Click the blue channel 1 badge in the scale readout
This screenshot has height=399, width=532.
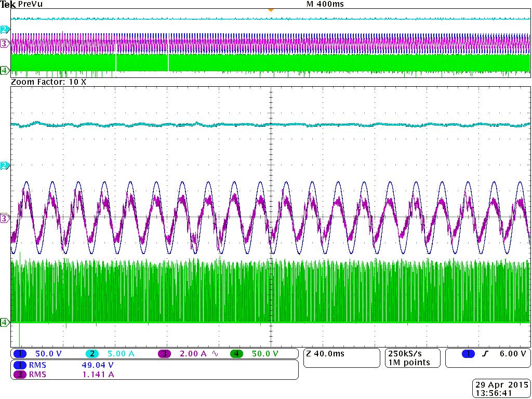point(20,354)
